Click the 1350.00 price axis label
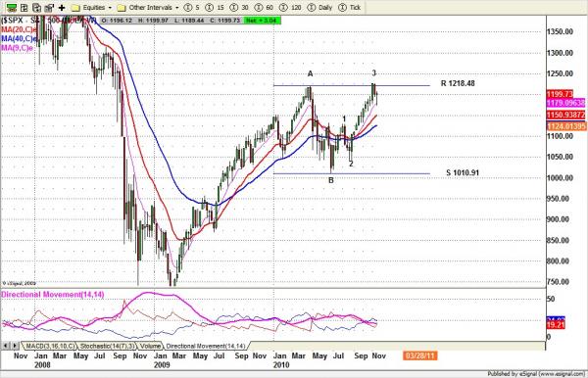This screenshot has height=378, width=588. (560, 32)
